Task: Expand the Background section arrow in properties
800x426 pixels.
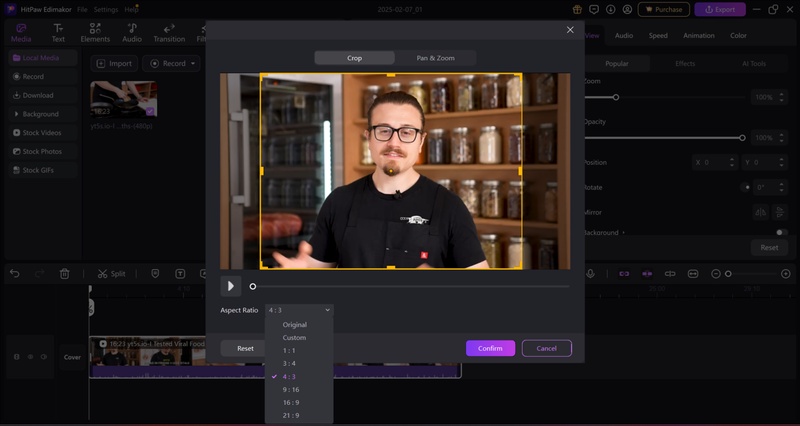Action: (x=623, y=233)
